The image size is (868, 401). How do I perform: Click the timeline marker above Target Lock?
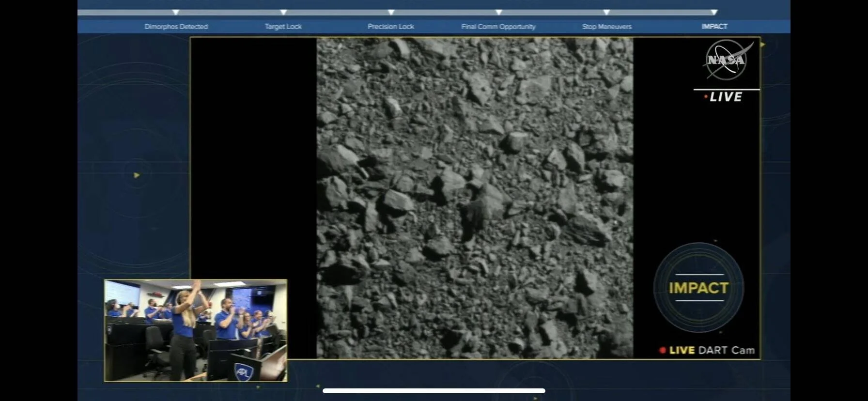(x=283, y=12)
